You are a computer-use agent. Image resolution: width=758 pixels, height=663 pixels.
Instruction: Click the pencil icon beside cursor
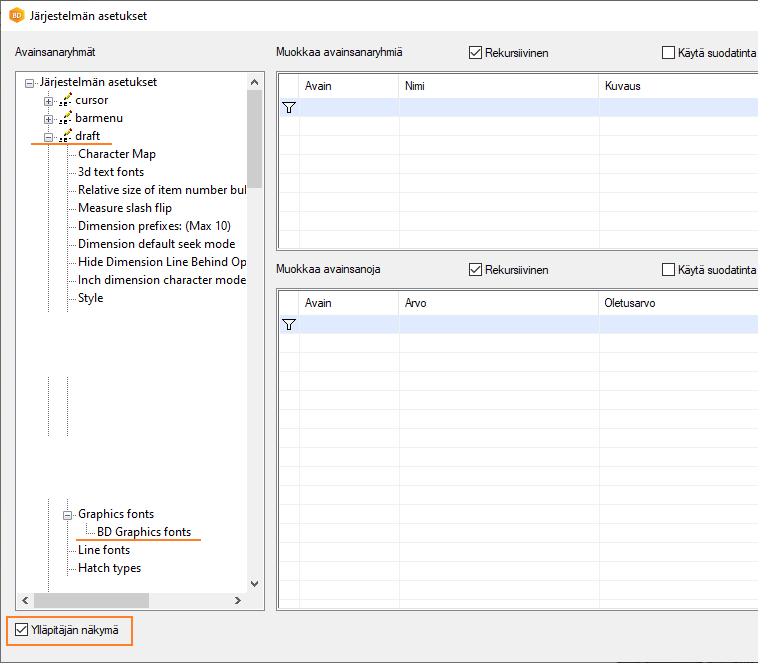[x=66, y=100]
